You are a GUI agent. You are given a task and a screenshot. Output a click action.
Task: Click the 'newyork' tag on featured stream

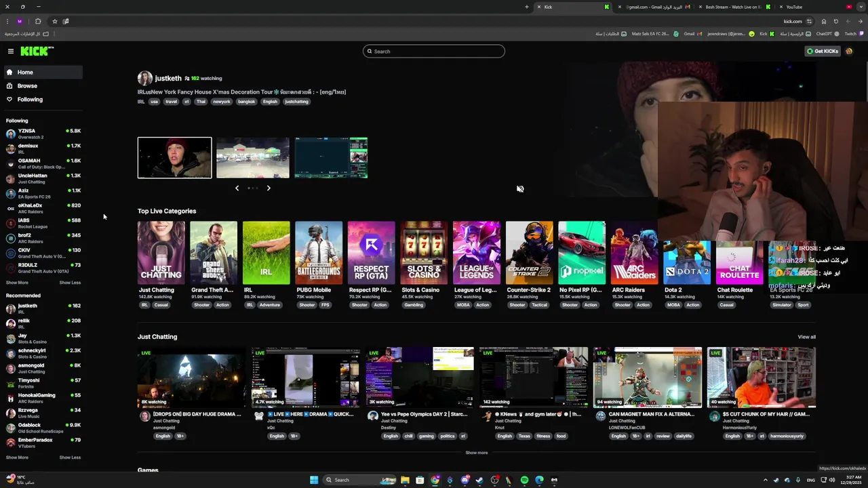pyautogui.click(x=222, y=102)
